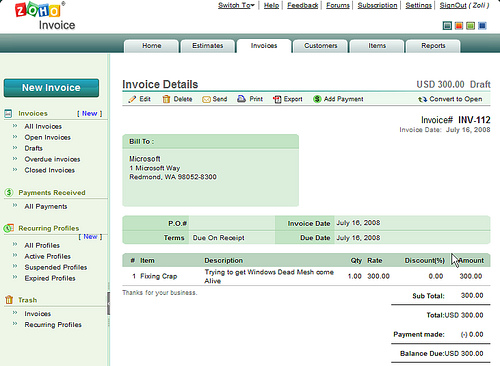View Suspended Profiles

(x=56, y=267)
